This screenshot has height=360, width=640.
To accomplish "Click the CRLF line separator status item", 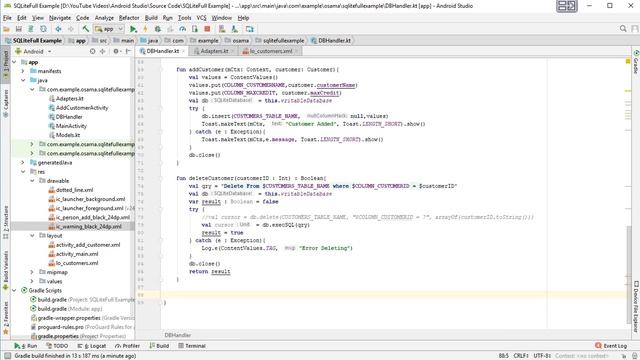I will point(521,356).
